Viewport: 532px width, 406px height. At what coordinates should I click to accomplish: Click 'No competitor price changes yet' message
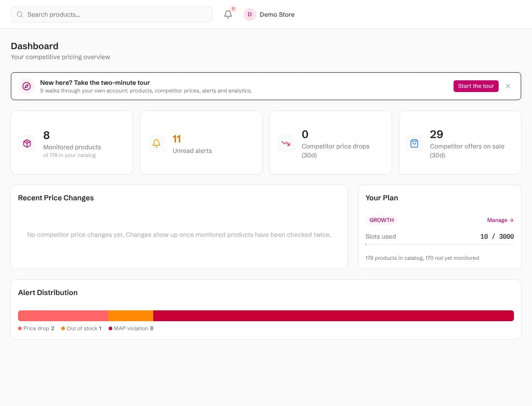point(179,235)
